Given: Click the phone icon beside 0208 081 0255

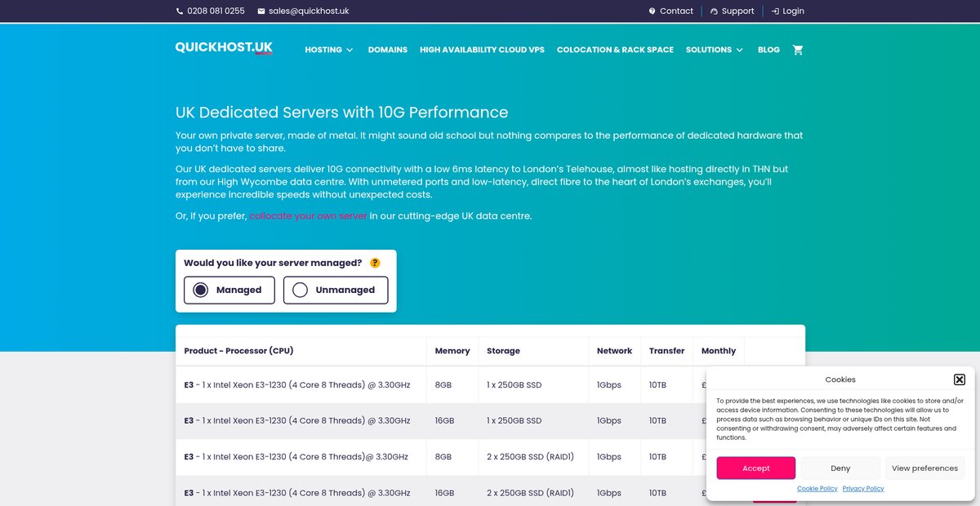Looking at the screenshot, I should (x=180, y=11).
